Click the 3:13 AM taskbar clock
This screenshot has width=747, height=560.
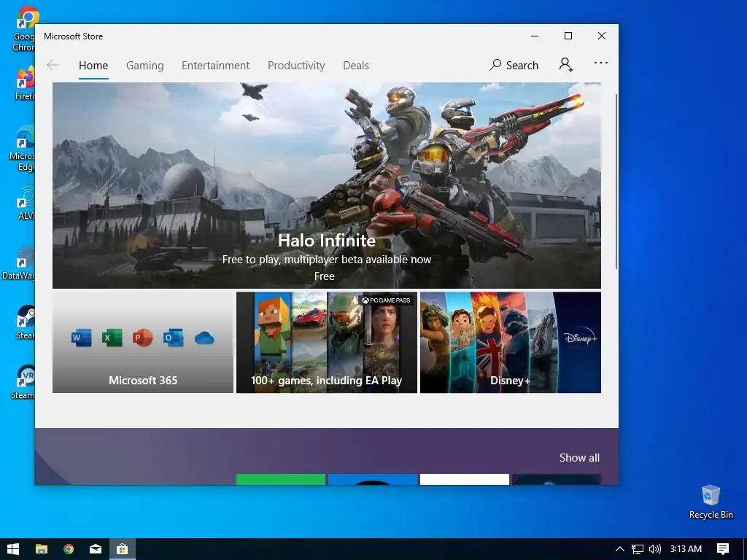tap(686, 549)
